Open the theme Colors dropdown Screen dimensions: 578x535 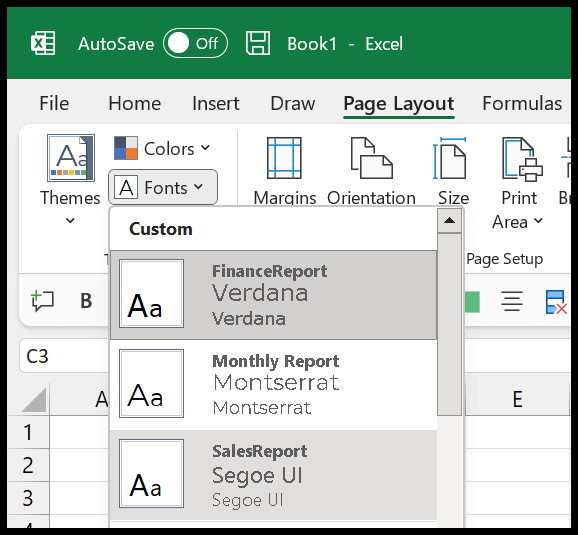pyautogui.click(x=162, y=149)
